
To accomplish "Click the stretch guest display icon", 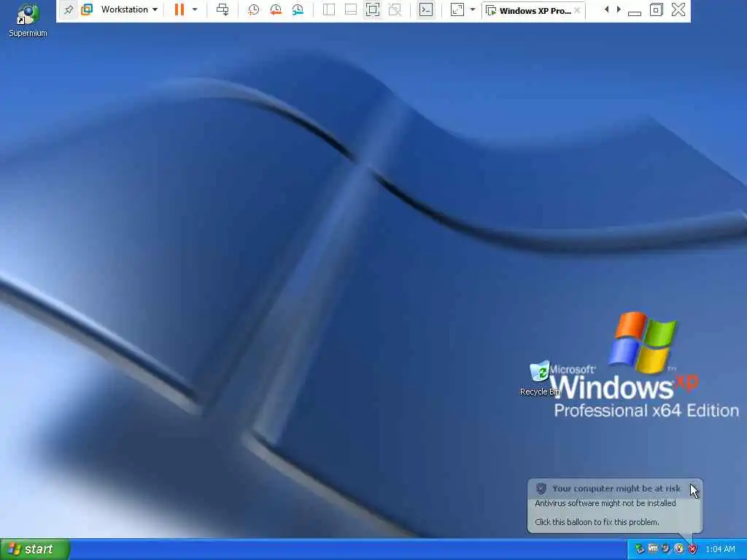I will point(457,9).
